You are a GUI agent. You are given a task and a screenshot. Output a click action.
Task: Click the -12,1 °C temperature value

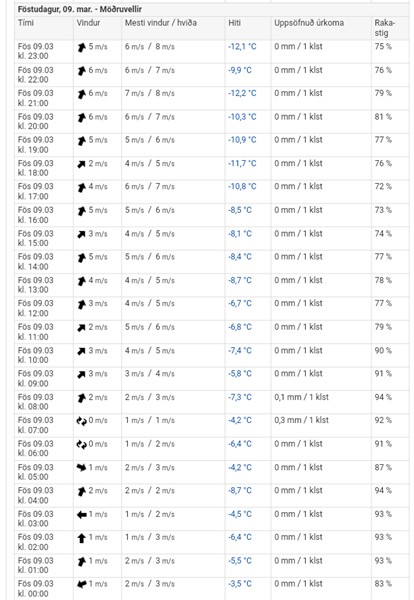(242, 47)
